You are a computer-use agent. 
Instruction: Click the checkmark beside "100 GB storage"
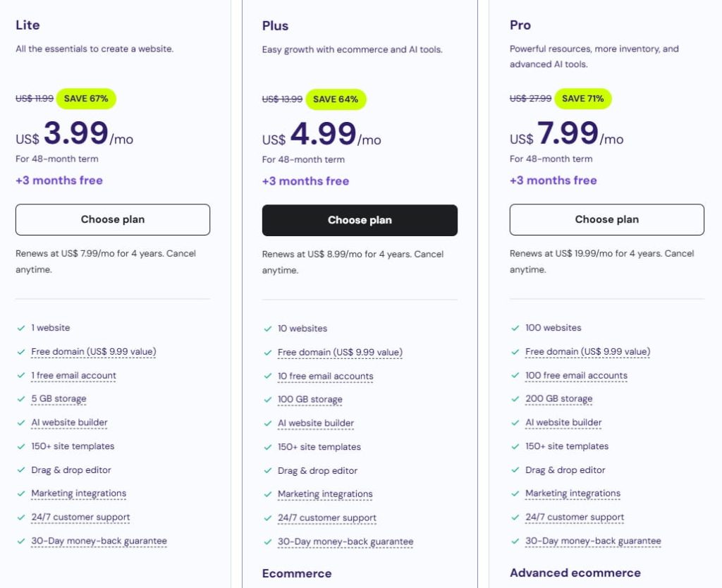267,400
